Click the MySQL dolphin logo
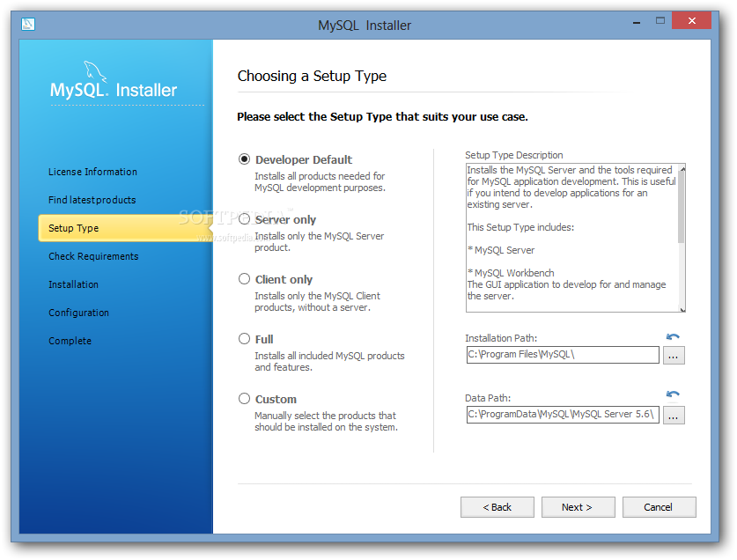 95,71
